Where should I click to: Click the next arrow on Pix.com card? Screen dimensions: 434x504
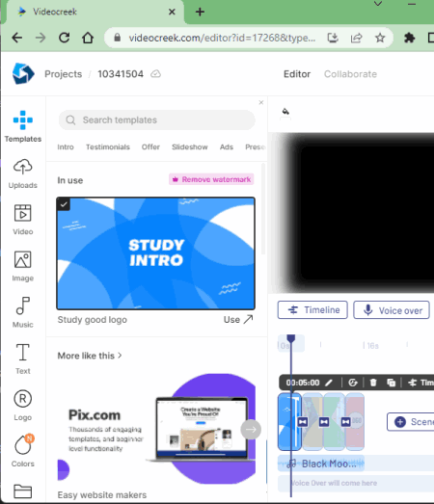tap(251, 429)
